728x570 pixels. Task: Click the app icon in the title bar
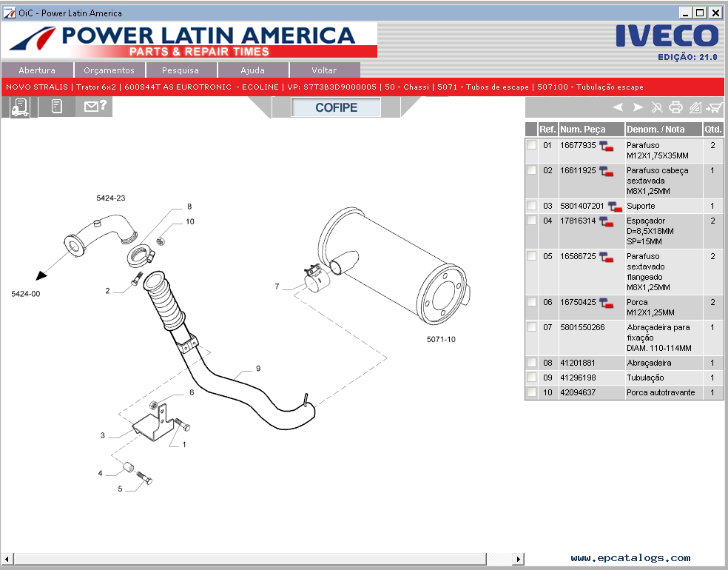pos(9,13)
